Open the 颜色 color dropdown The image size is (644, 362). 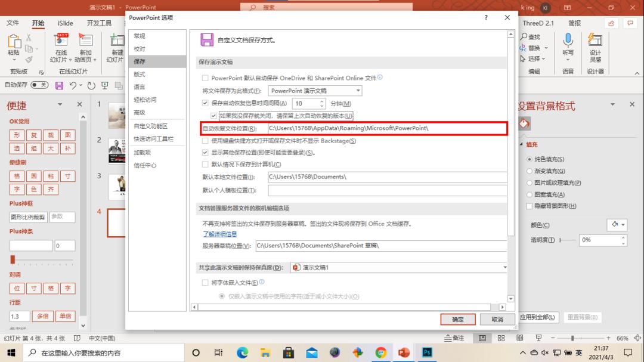pos(617,224)
